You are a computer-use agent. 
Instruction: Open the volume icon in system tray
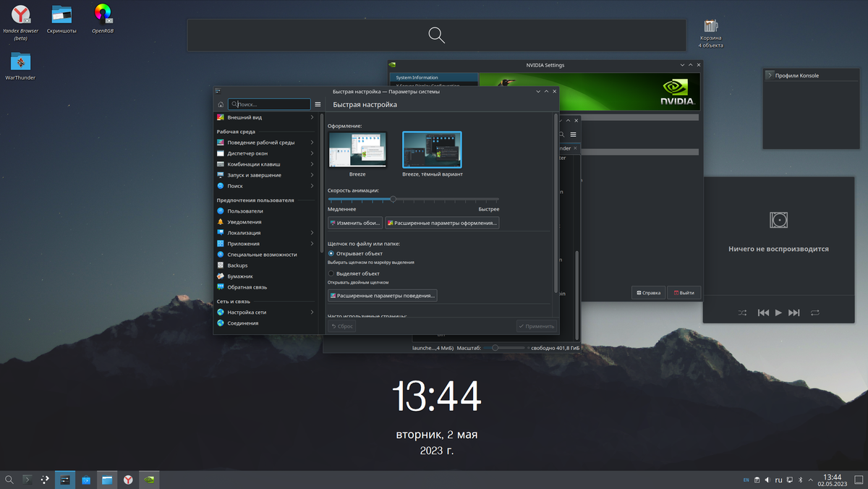click(x=768, y=480)
